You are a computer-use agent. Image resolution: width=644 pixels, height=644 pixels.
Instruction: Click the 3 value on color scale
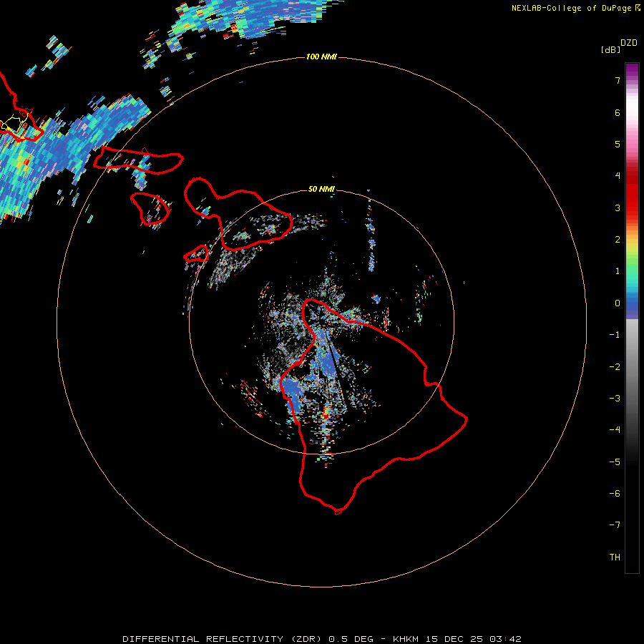[x=618, y=208]
